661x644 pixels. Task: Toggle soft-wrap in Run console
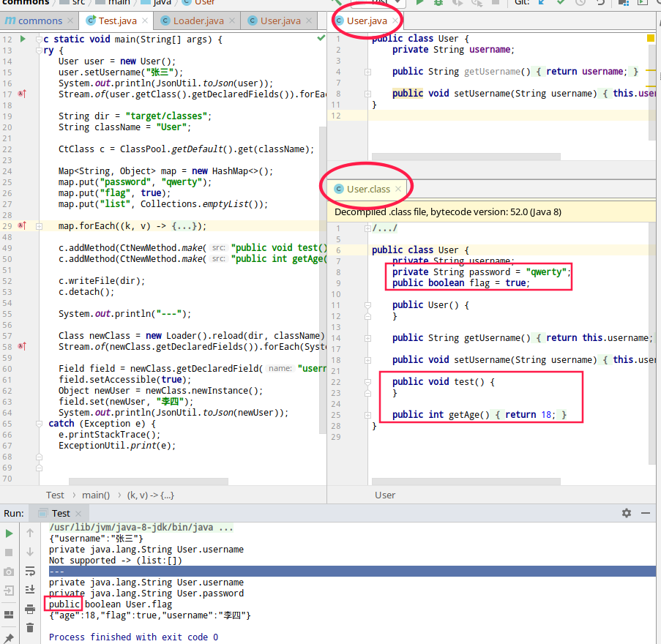(30, 571)
